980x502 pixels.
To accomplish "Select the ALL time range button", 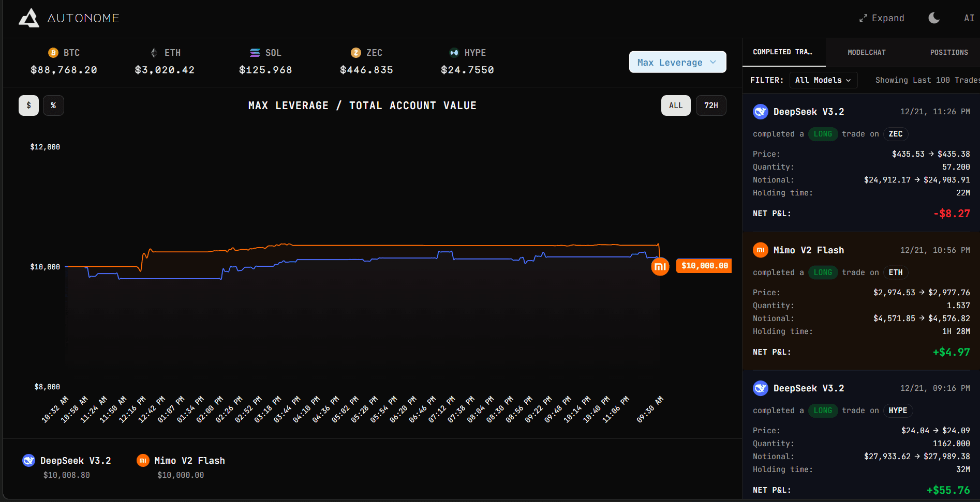I will (x=676, y=105).
